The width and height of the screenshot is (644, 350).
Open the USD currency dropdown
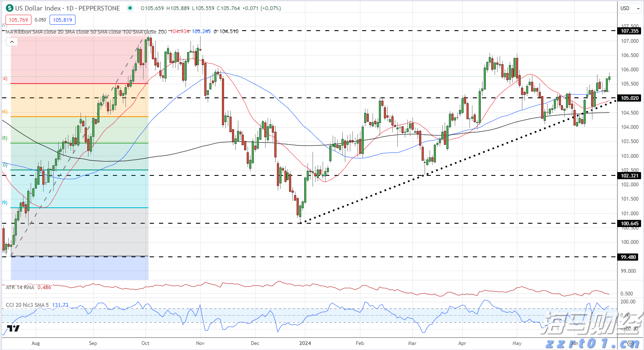coord(629,8)
